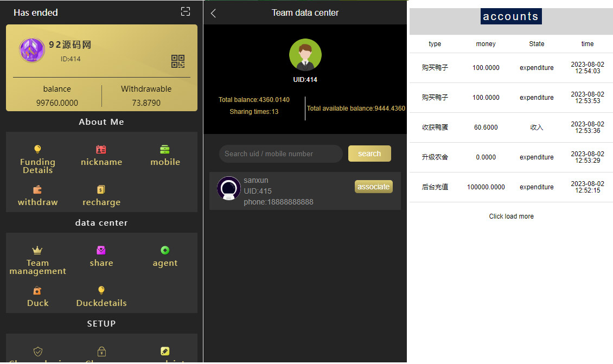
Task: Click the ID:414 text on gold card
Action: click(x=71, y=59)
